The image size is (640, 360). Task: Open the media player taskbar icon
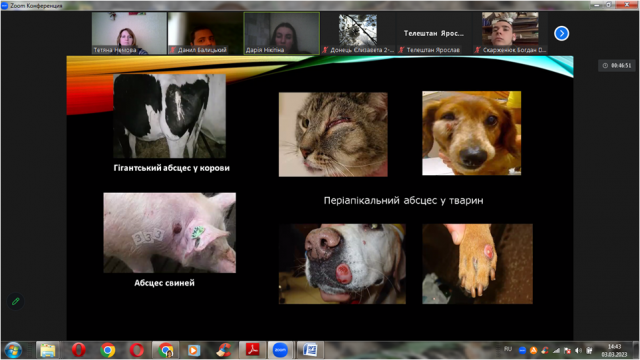click(193, 350)
